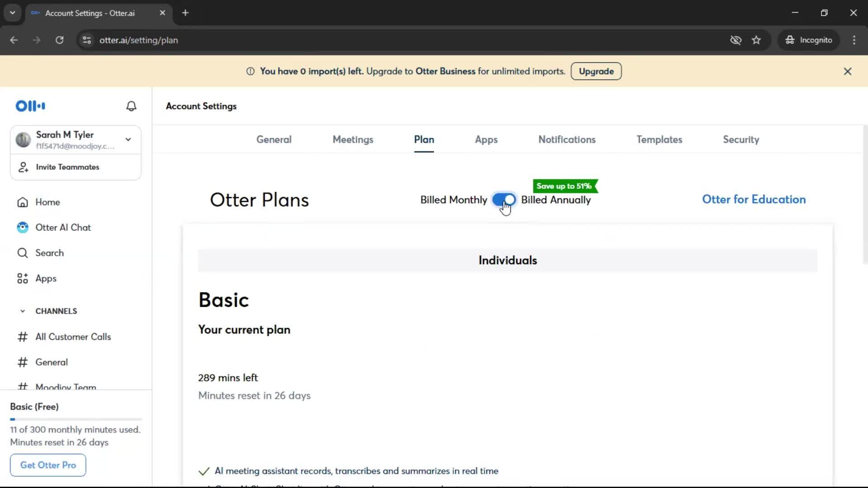Click the Minutes reset in 26 days plan text

[x=254, y=395]
